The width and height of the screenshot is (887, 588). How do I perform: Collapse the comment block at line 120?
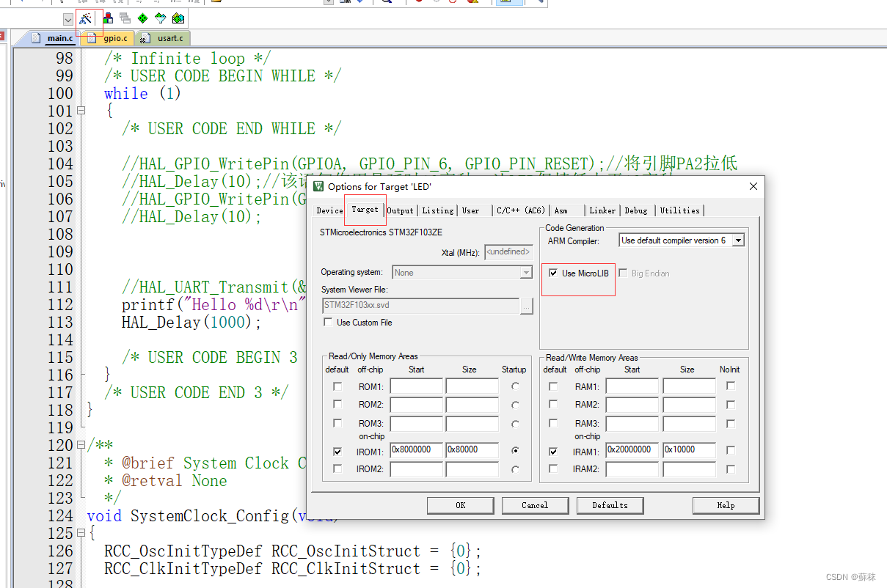(81, 445)
